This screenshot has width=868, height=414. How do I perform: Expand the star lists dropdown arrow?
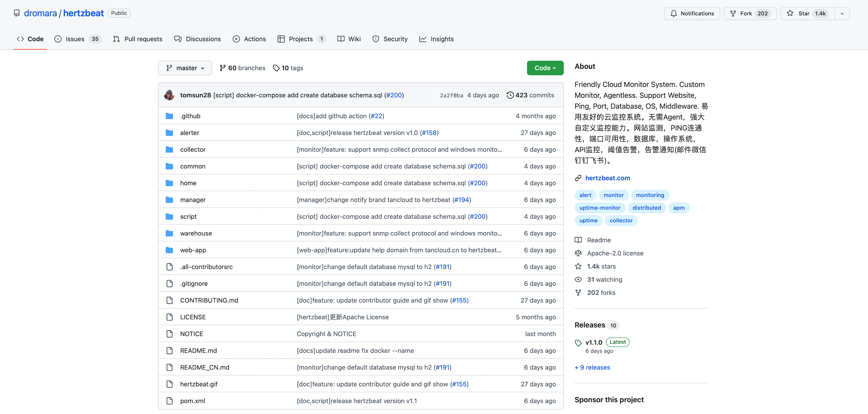click(x=842, y=13)
